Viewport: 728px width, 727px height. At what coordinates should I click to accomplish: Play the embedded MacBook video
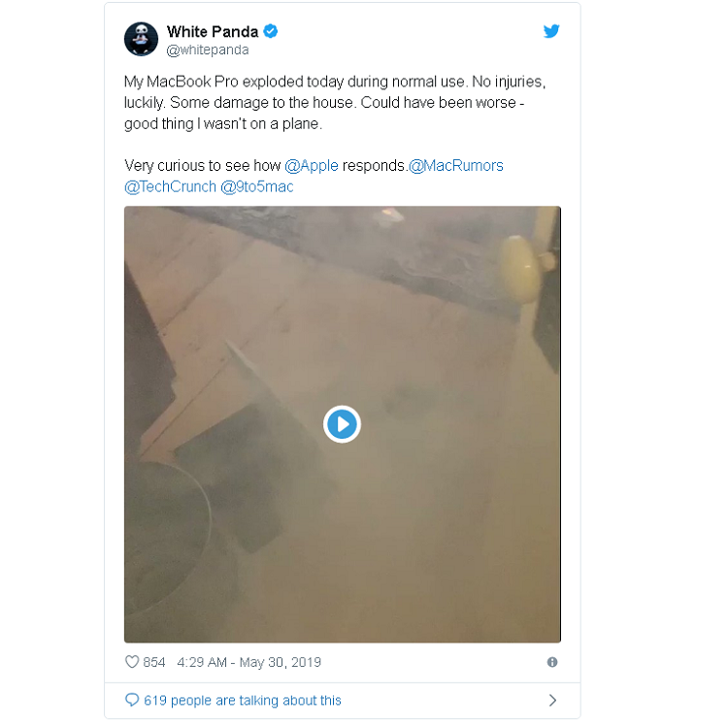point(343,424)
